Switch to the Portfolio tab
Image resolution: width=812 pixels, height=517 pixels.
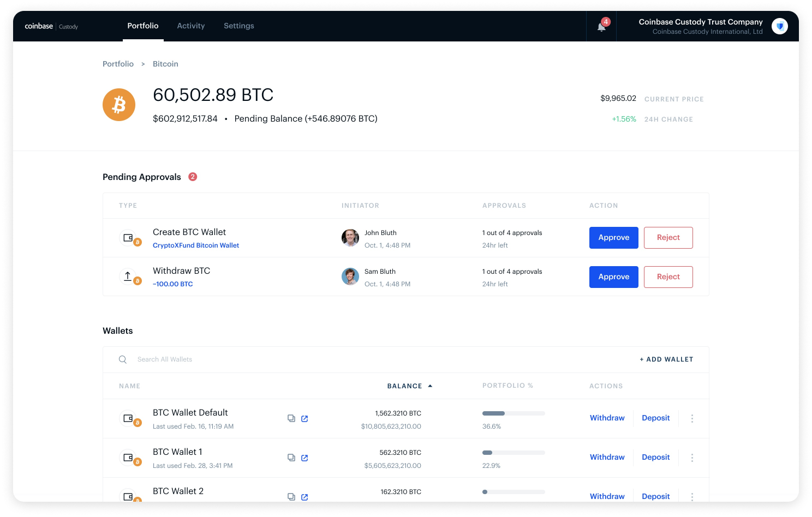coord(143,26)
